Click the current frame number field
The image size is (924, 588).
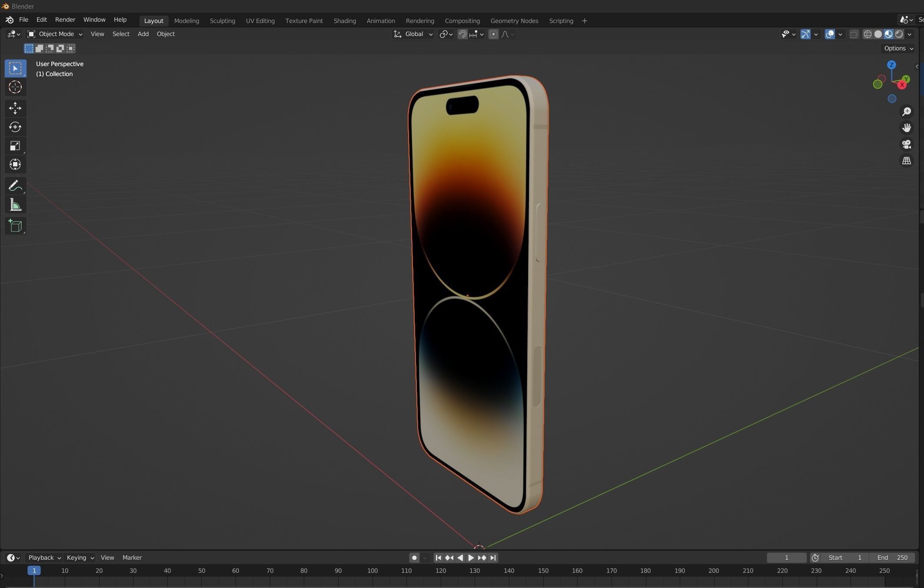pyautogui.click(x=786, y=558)
